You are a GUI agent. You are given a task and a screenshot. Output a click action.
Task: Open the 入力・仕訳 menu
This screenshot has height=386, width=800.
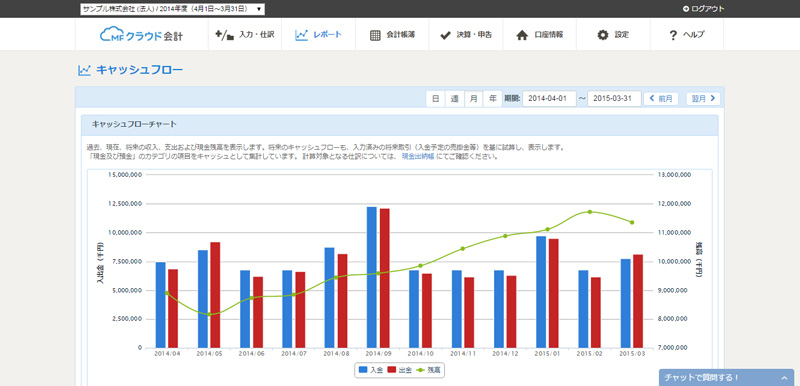(x=245, y=35)
